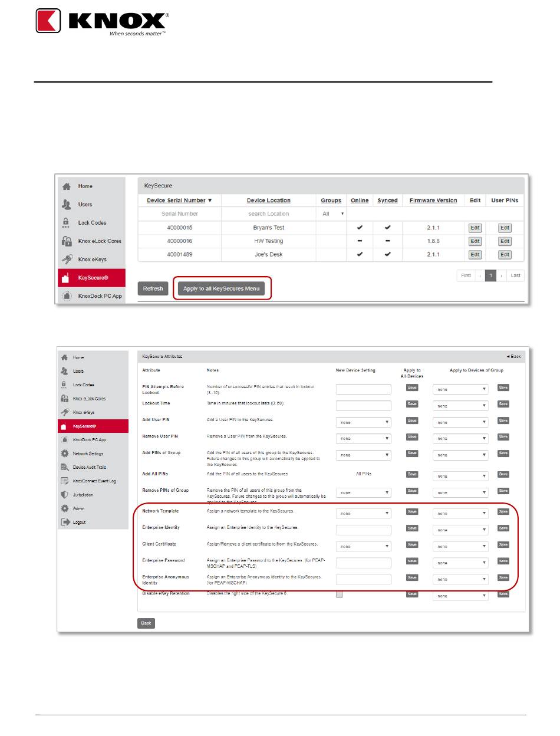Viewport: 560px width, 736px height.
Task: Open Users icon in KeySecure device list sidebar
Action: coord(67,205)
